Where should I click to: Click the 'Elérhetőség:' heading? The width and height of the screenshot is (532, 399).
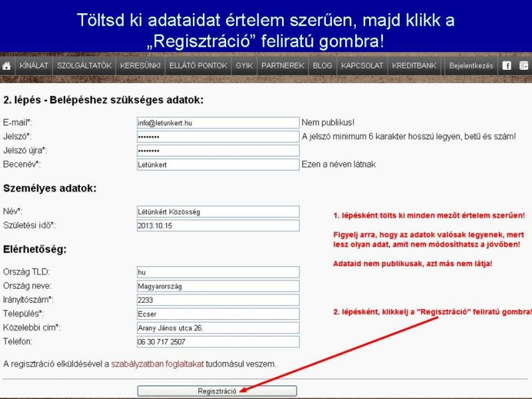click(x=35, y=249)
